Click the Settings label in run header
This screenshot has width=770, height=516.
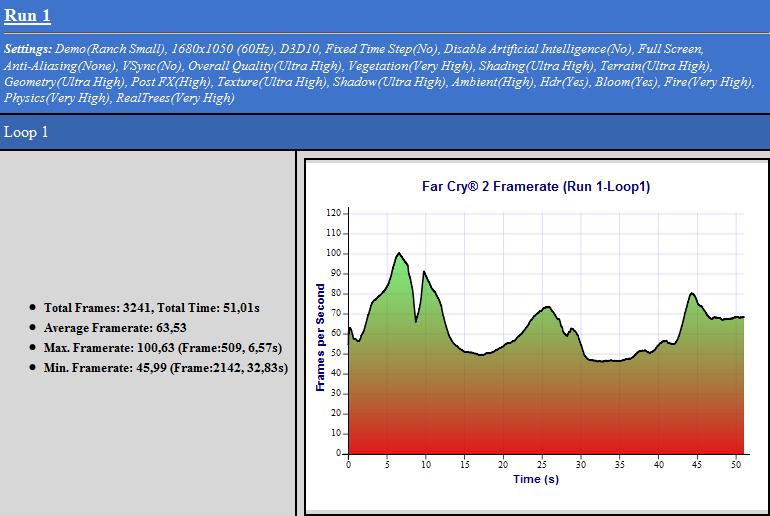(x=28, y=49)
